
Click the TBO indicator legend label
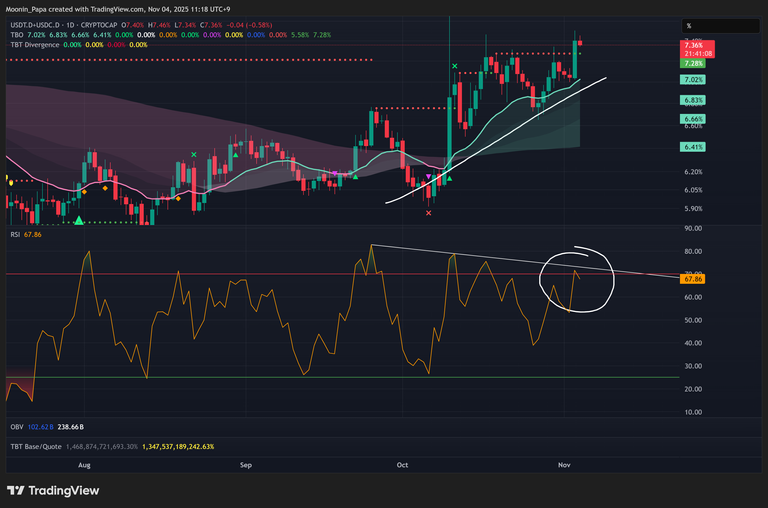pyautogui.click(x=16, y=35)
